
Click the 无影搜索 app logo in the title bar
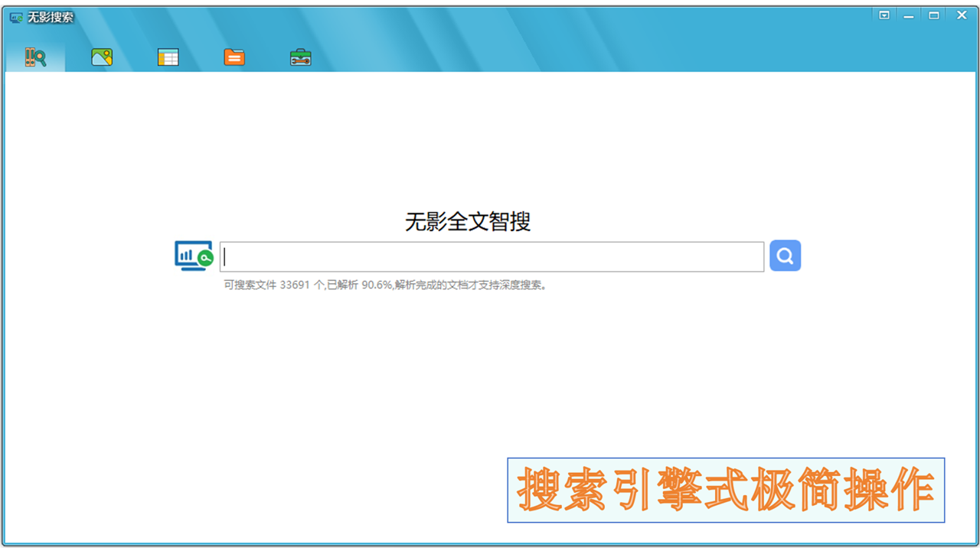click(x=17, y=15)
